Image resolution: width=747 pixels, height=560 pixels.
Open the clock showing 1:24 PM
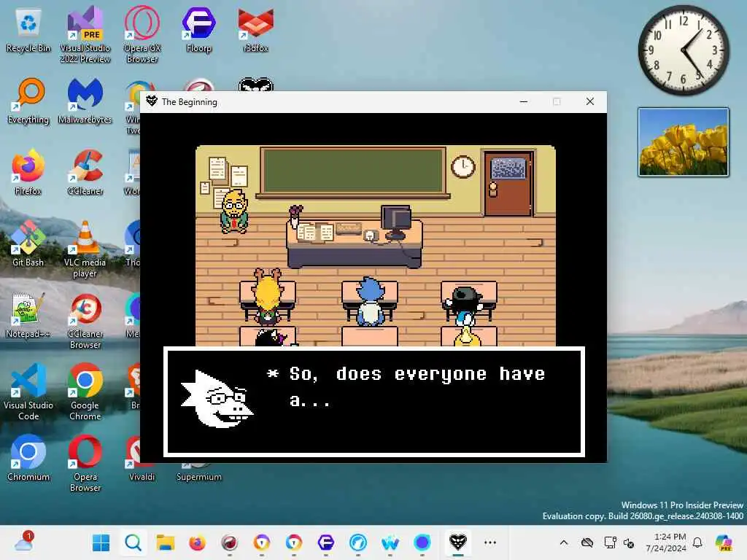tap(665, 542)
